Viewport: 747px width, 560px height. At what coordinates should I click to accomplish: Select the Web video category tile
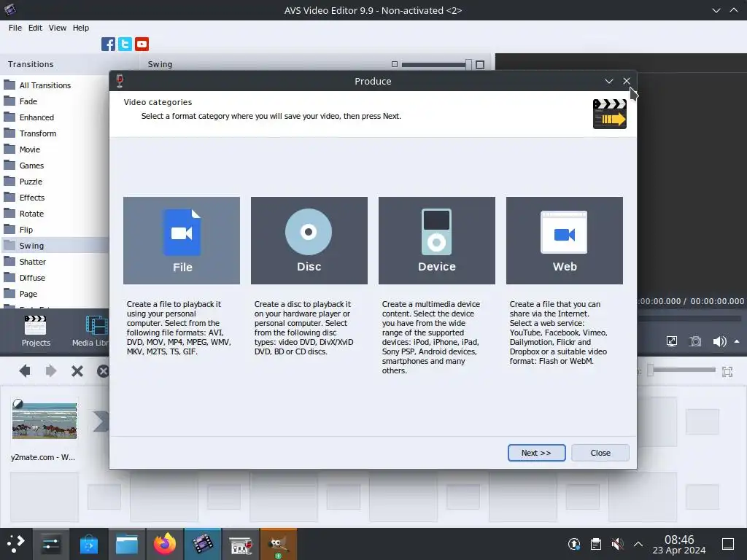tap(565, 241)
